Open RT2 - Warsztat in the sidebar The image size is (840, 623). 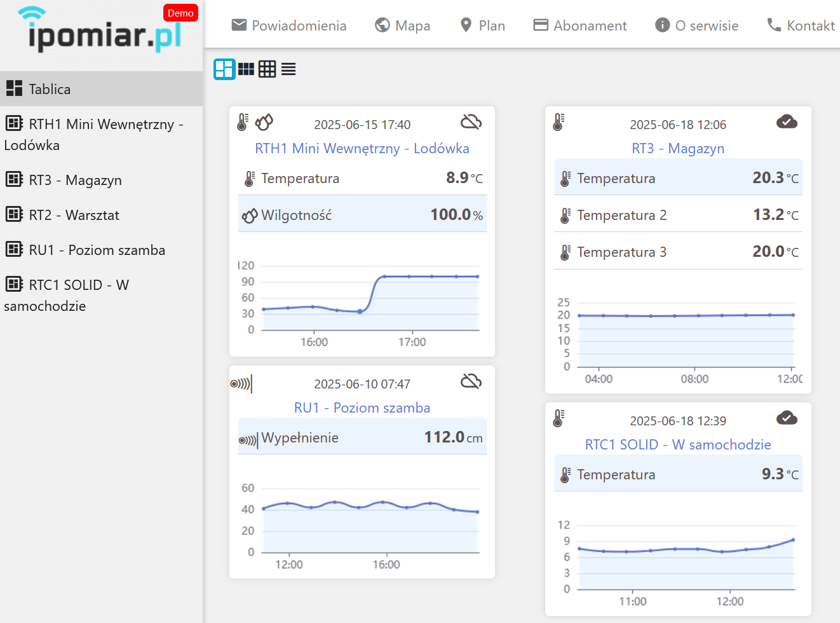click(x=74, y=215)
